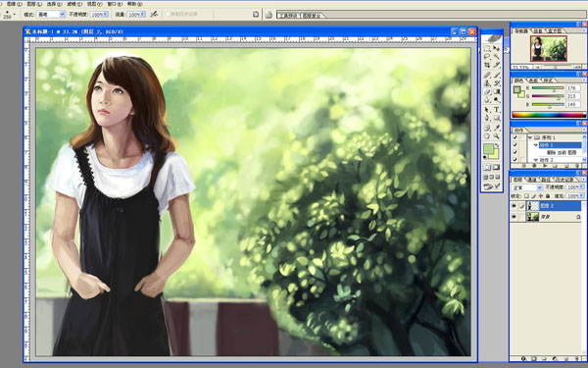
Task: Click the foreground color swatch in toolbox
Action: pyautogui.click(x=488, y=149)
